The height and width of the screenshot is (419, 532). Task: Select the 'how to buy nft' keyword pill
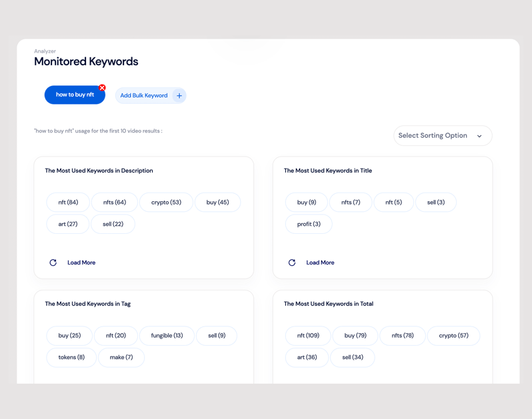74,95
